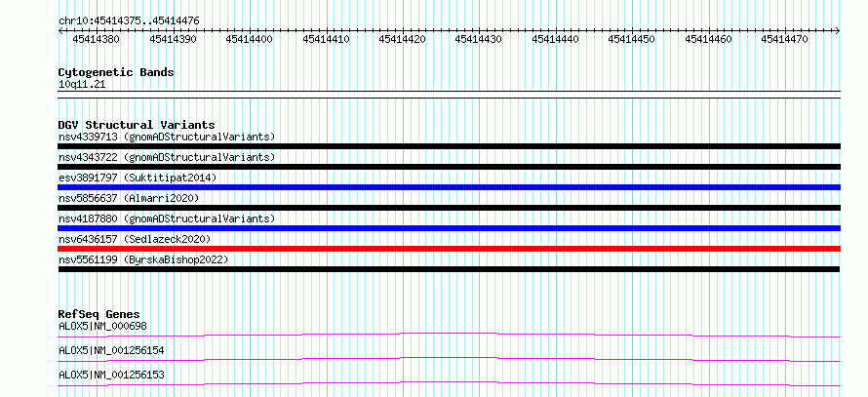Click the DGV Structural Variants track title
This screenshot has height=397, width=868.
[137, 125]
